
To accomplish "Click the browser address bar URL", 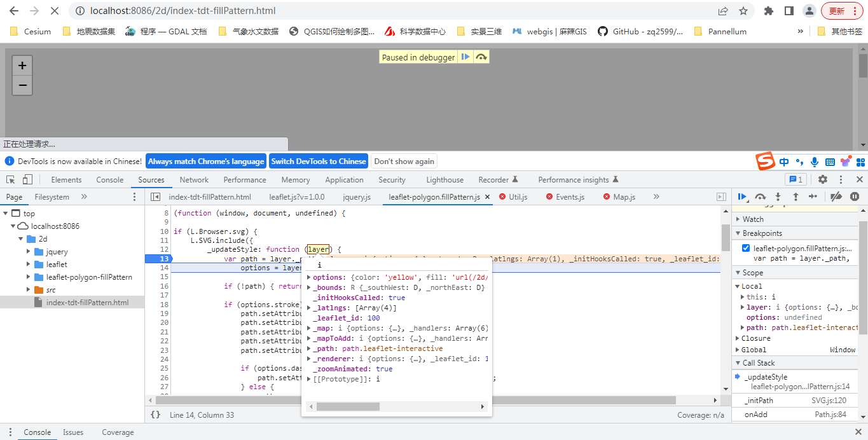I will tap(184, 11).
